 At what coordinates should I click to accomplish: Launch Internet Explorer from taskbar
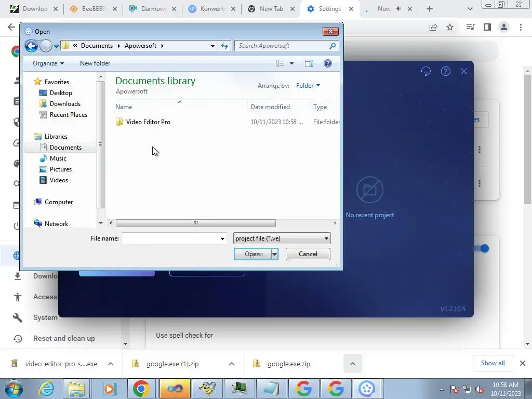coord(46,389)
